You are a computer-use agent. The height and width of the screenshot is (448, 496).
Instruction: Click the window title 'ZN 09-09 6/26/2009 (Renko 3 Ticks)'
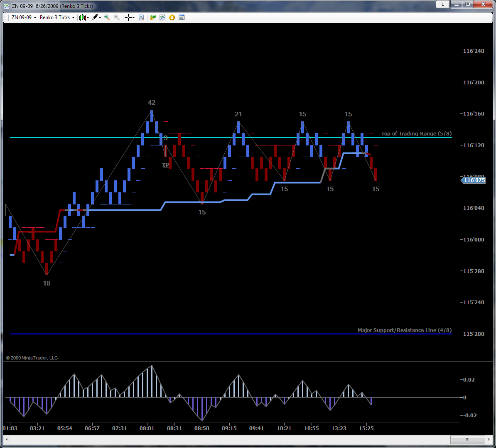click(52, 6)
